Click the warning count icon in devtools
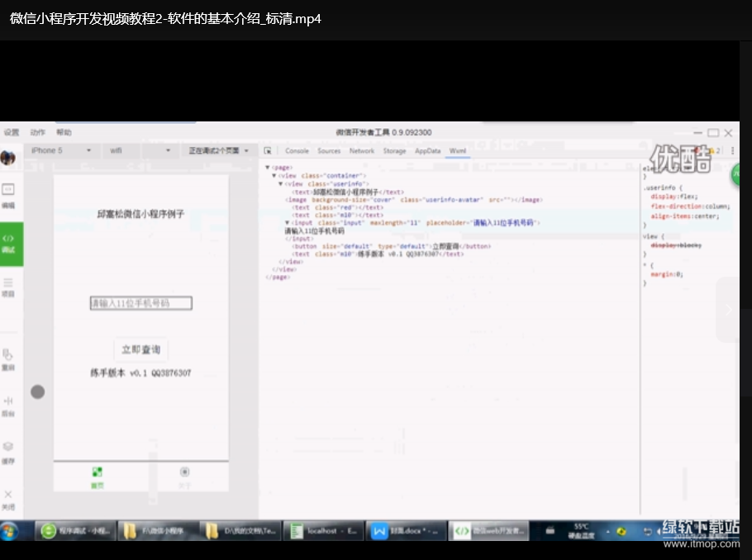The width and height of the screenshot is (752, 560). [x=715, y=150]
